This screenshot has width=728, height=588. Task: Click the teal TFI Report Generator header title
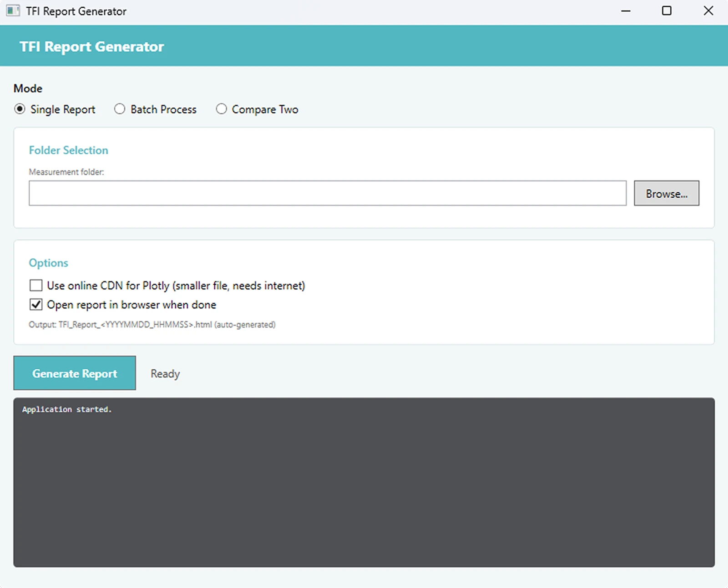(x=92, y=46)
